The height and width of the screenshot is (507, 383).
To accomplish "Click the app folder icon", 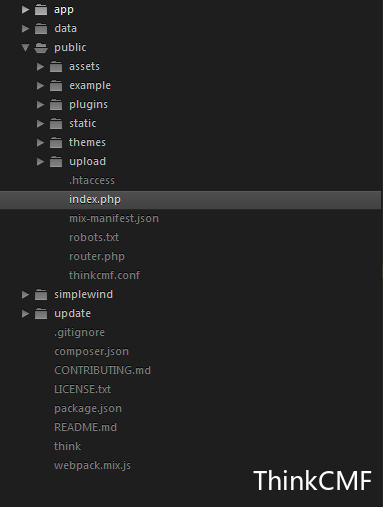I will pyautogui.click(x=41, y=10).
